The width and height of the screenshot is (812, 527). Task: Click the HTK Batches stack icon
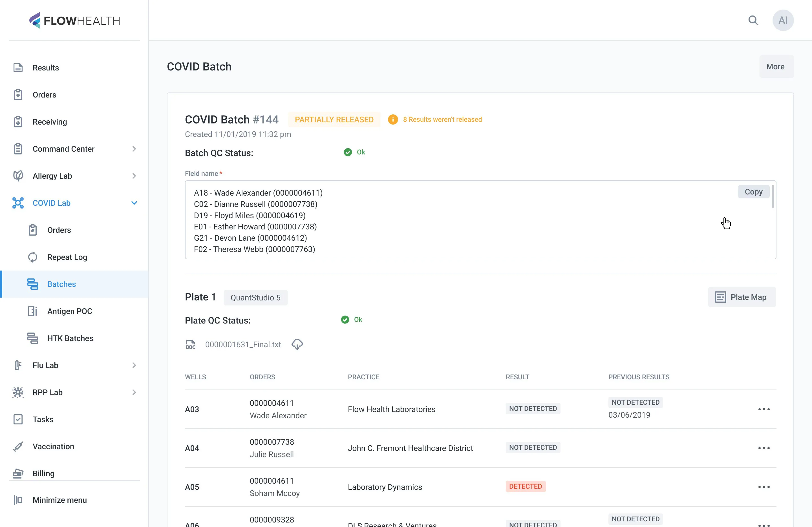point(32,338)
